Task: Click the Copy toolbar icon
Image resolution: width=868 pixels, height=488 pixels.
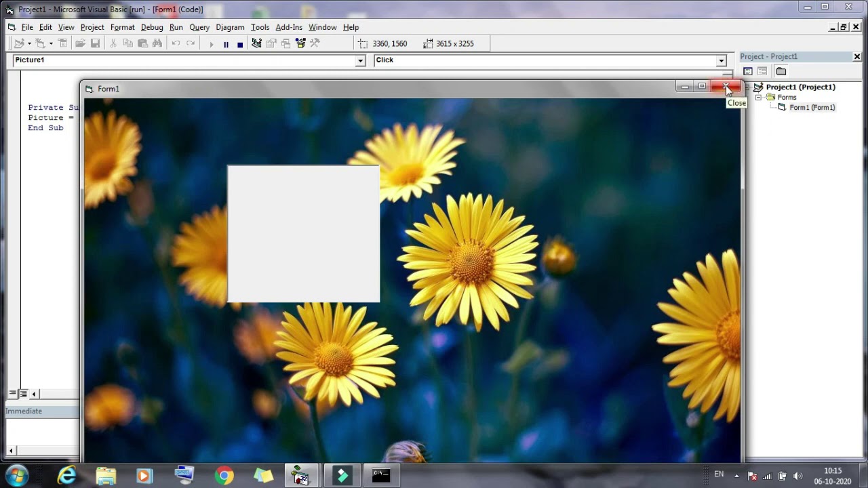Action: click(128, 43)
